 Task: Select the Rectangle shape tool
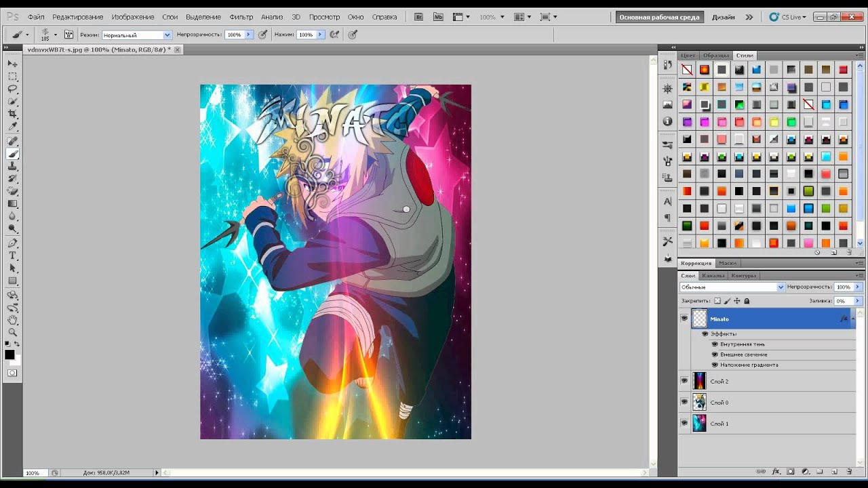pos(12,281)
